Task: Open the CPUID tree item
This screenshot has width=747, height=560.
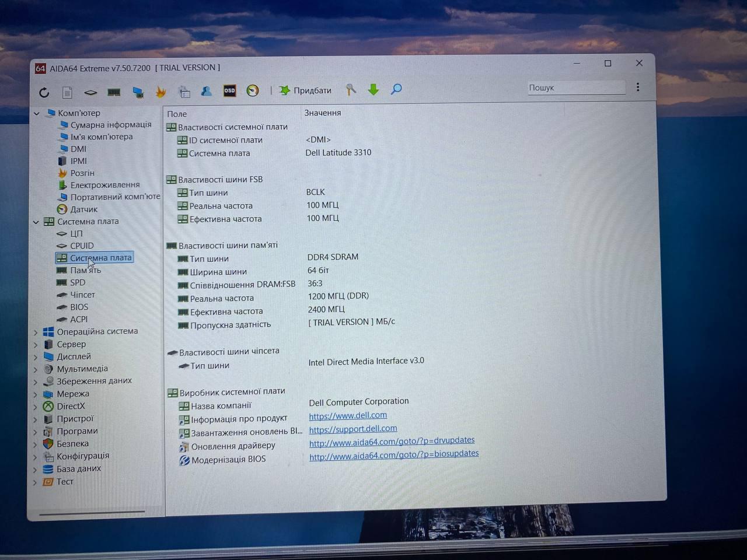Action: (82, 246)
